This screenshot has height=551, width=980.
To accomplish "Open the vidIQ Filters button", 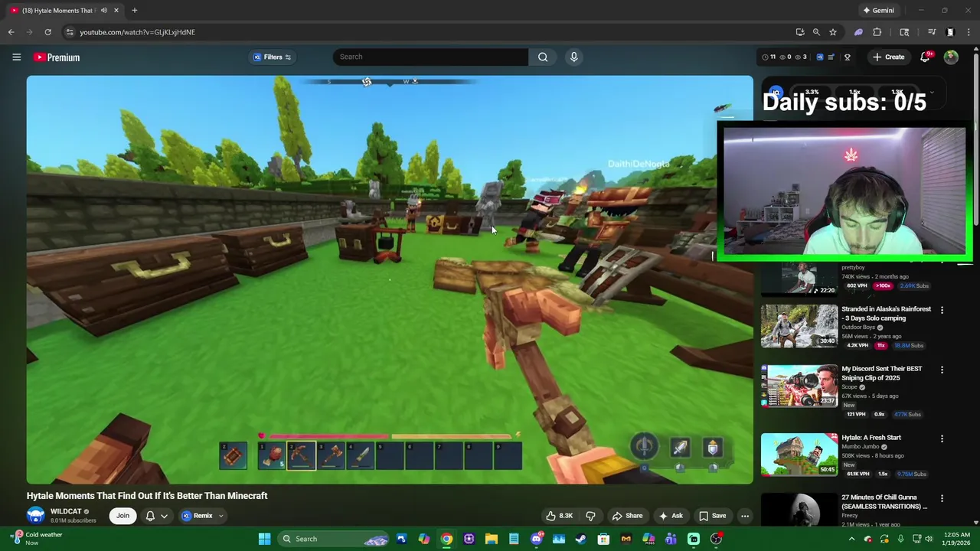I will [x=273, y=57].
